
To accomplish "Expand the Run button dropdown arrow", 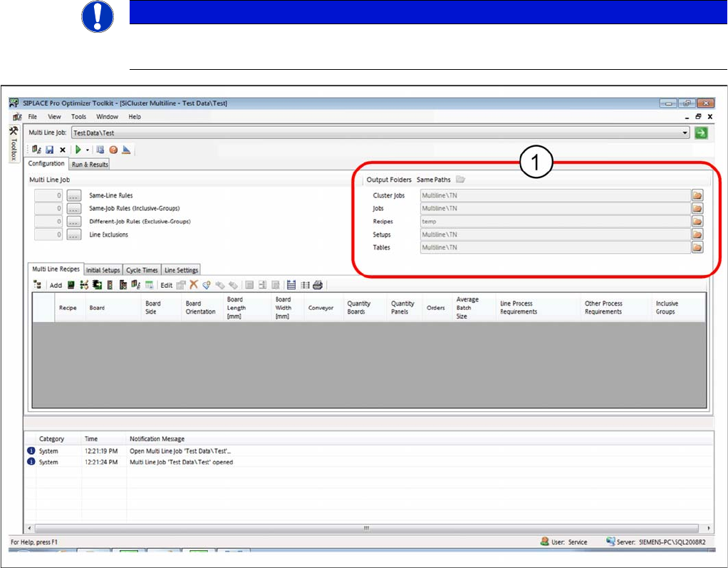I will (88, 150).
